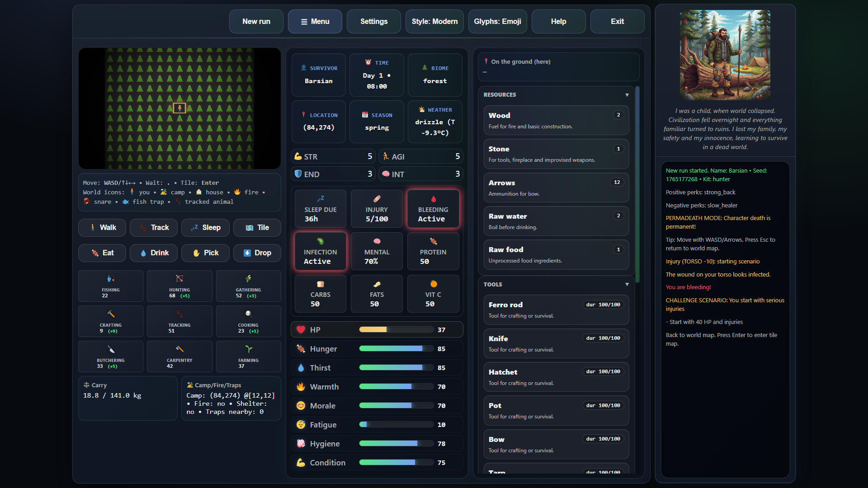Switch Style to Modern option
The image size is (868, 488).
(x=434, y=21)
